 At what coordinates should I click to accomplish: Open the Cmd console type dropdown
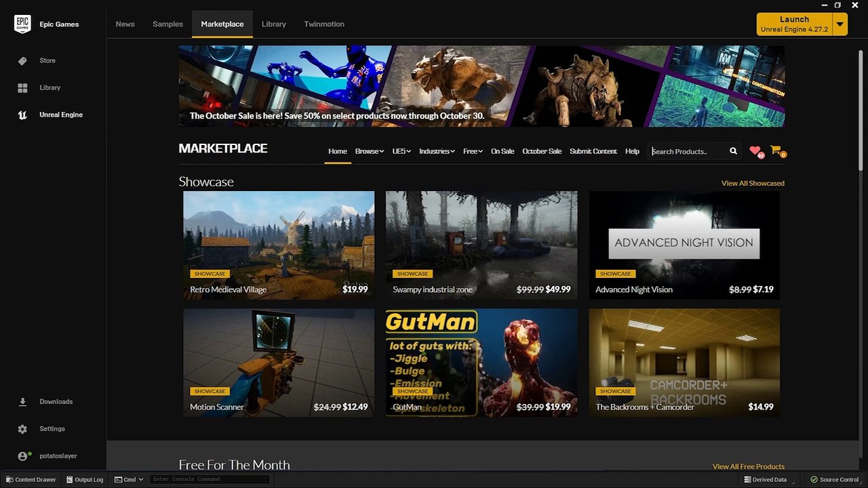(x=129, y=479)
